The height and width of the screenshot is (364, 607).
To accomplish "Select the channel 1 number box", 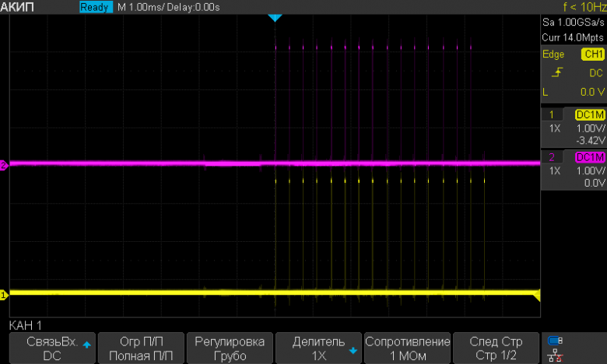I will [552, 114].
